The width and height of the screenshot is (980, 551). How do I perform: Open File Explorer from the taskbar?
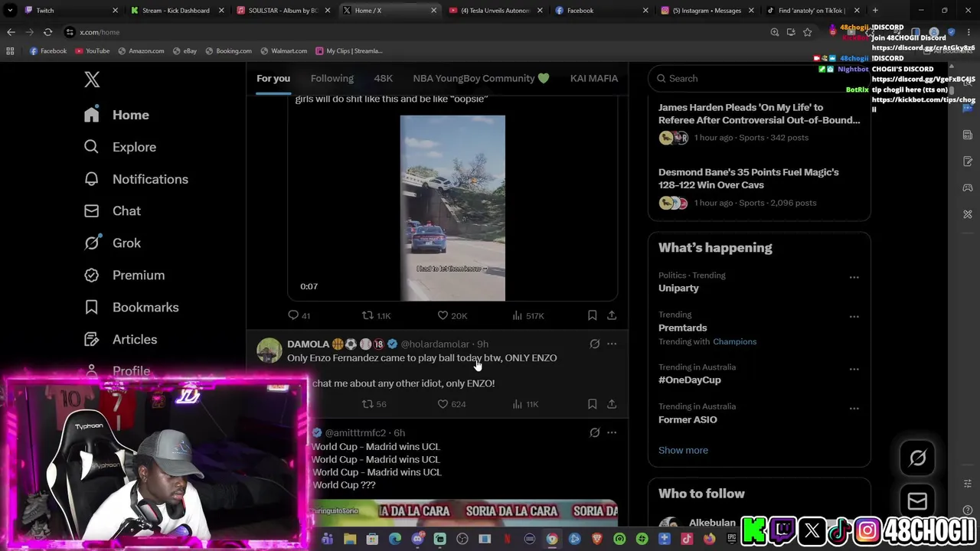[x=350, y=540]
